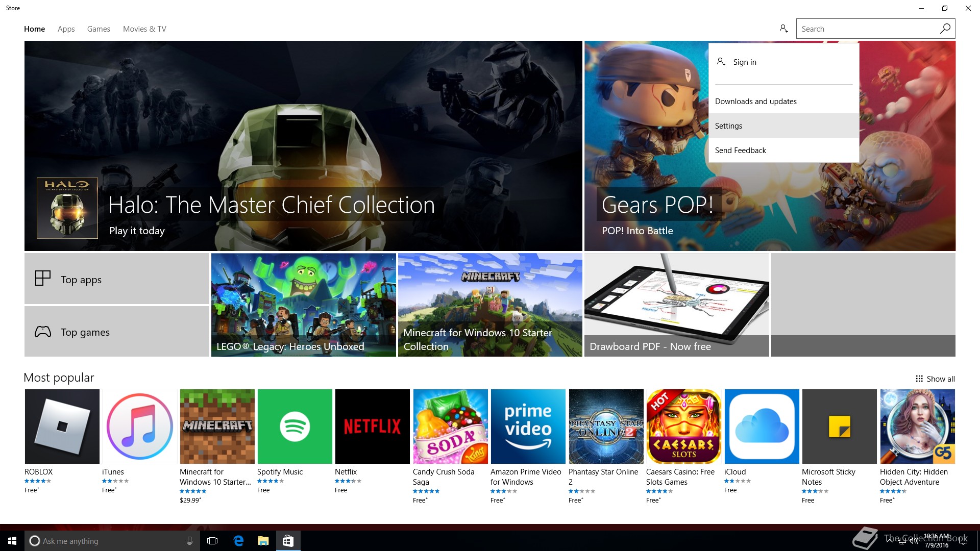The image size is (980, 551).
Task: Click the account profile icon
Action: [x=783, y=29]
